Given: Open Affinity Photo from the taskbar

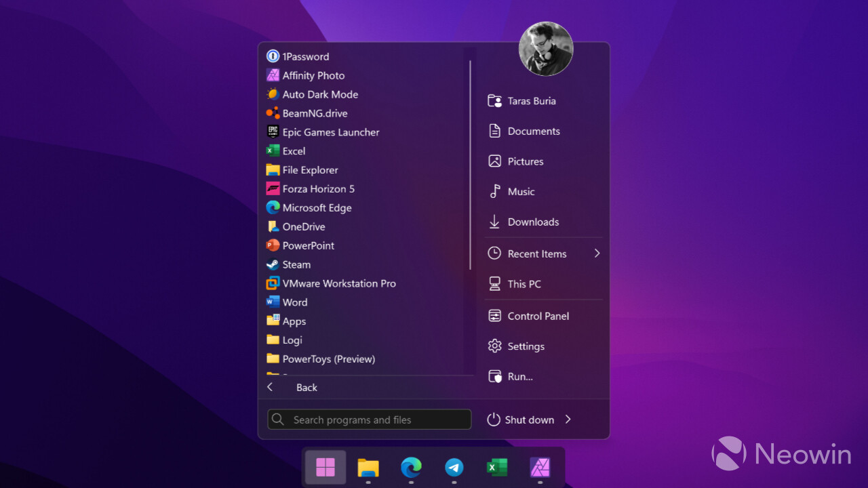Looking at the screenshot, I should (x=540, y=467).
